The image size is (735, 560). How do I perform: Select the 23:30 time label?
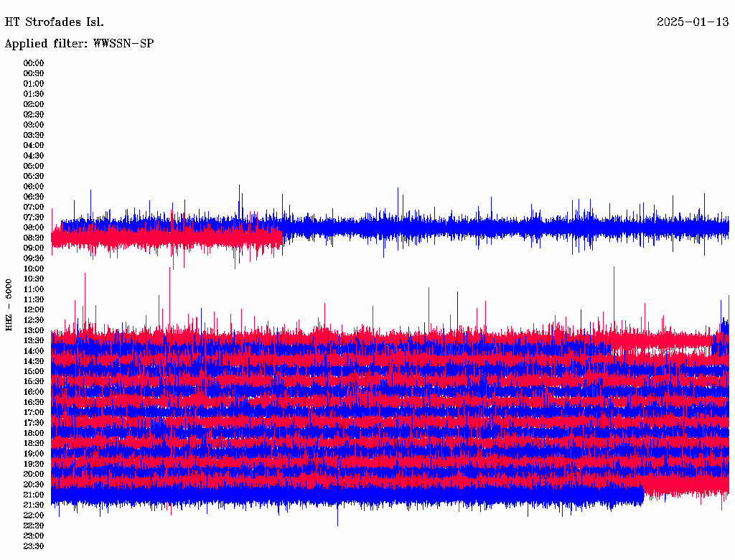[34, 546]
